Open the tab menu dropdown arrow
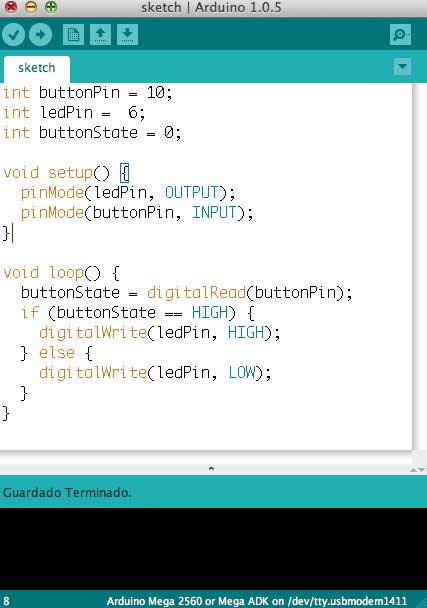The width and height of the screenshot is (427, 608). click(x=402, y=67)
